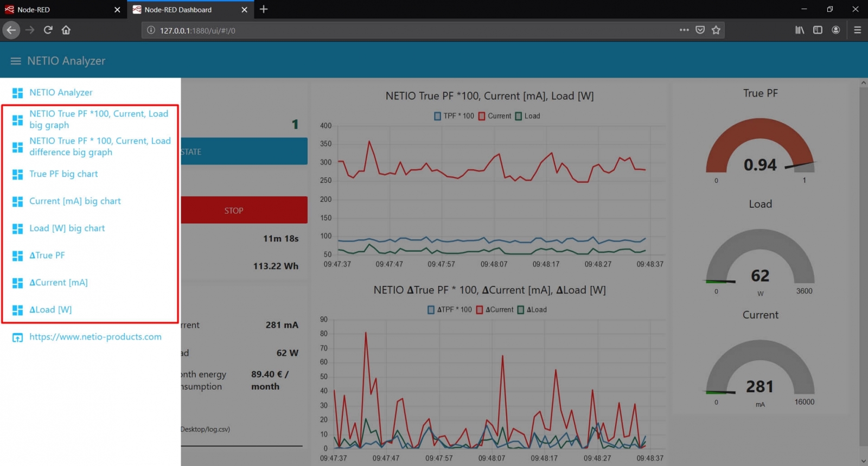Toggle the ΔTPF * 100 legend entry
Viewport: 868px width, 466px height.
pos(450,310)
